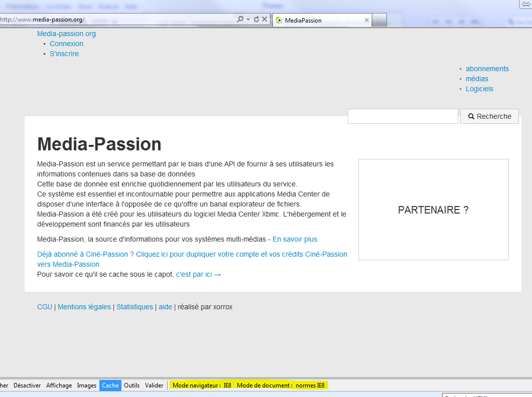Image resolution: width=532 pixels, height=397 pixels.
Task: Navigate to the médias link
Action: tap(477, 79)
